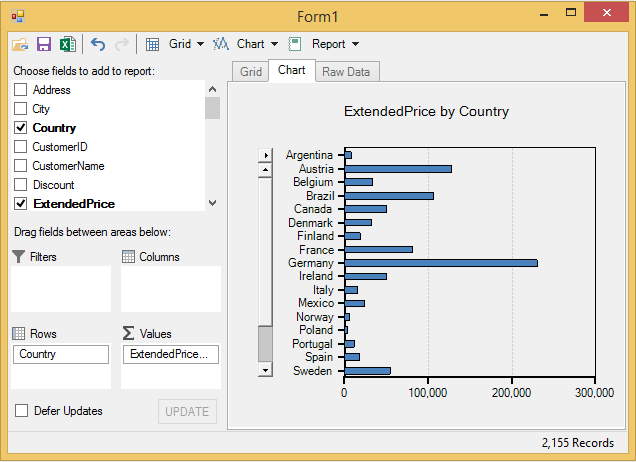This screenshot has height=462, width=636.
Task: Open the Grid dropdown arrow
Action: (200, 44)
